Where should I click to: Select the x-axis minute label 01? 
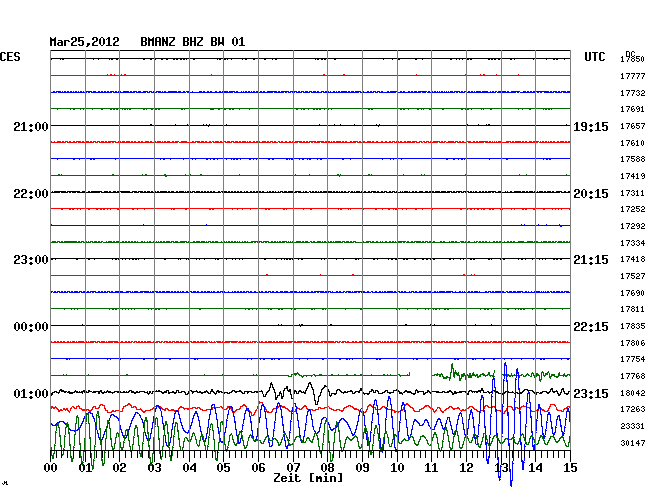[x=85, y=468]
